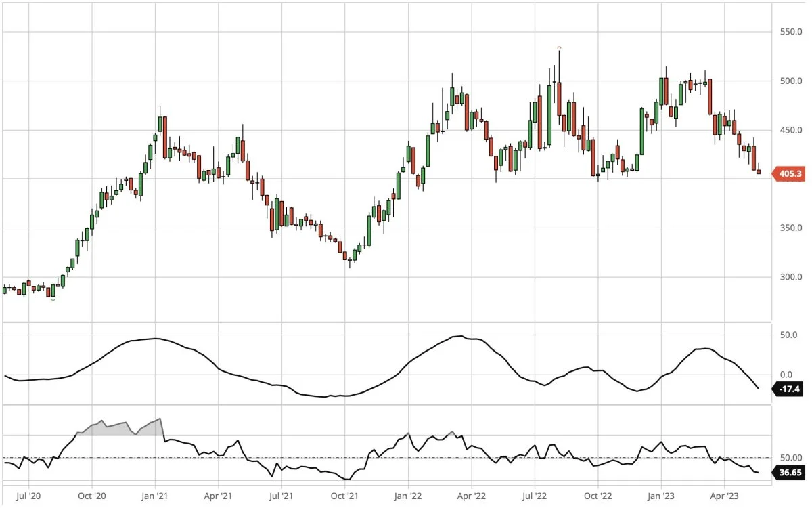The width and height of the screenshot is (812, 510).
Task: Click the Apr '21 date label
Action: pyautogui.click(x=218, y=496)
